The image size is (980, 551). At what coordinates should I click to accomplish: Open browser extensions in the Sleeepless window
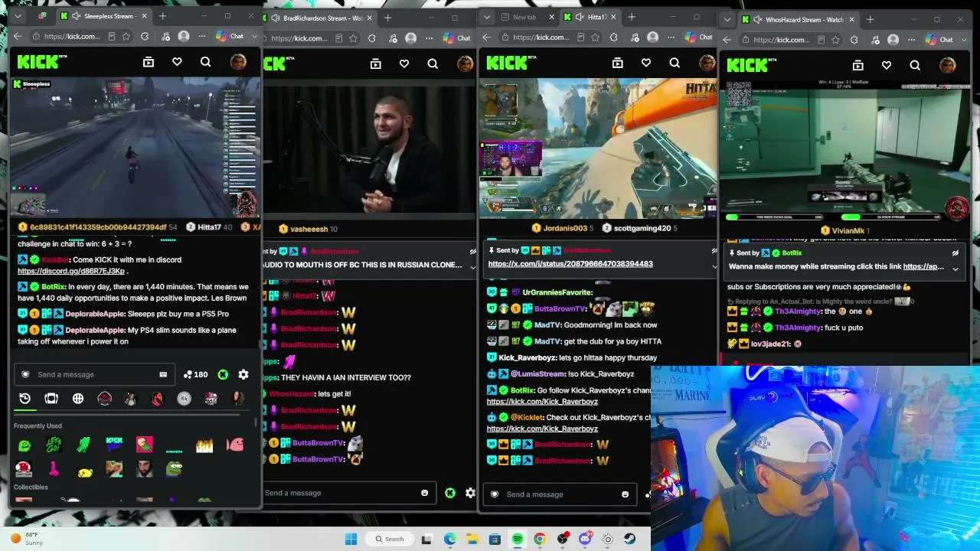pos(145,36)
